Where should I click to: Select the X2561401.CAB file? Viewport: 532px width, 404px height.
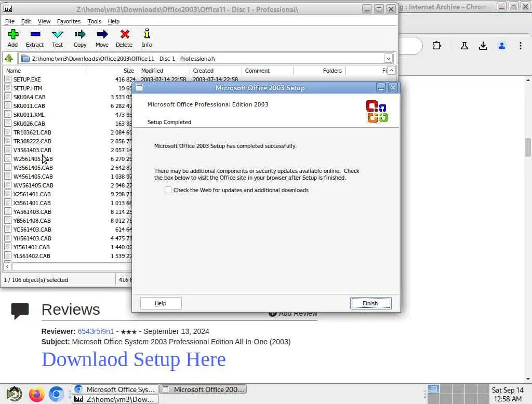pos(32,194)
